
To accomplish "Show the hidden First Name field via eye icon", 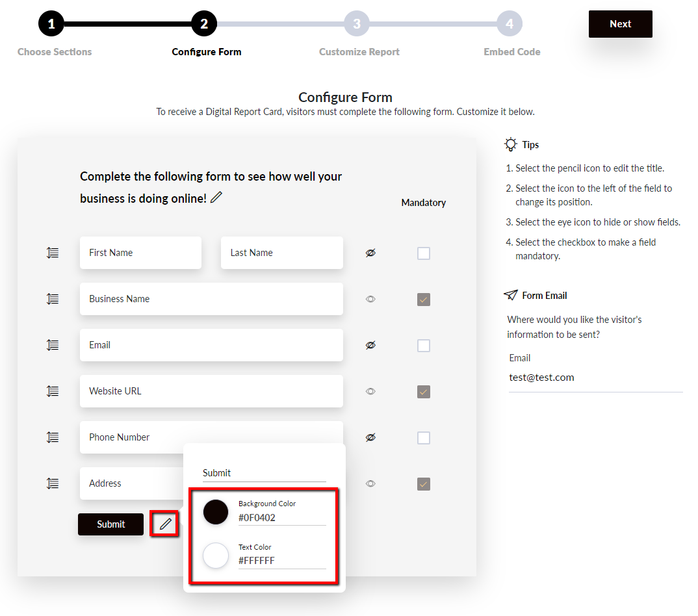I will 370,253.
